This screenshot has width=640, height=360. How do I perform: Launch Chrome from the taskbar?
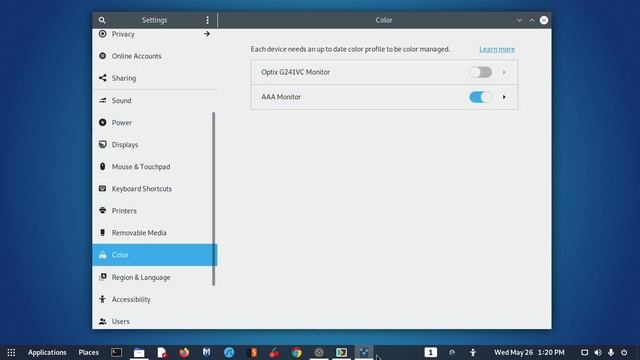[x=297, y=352]
